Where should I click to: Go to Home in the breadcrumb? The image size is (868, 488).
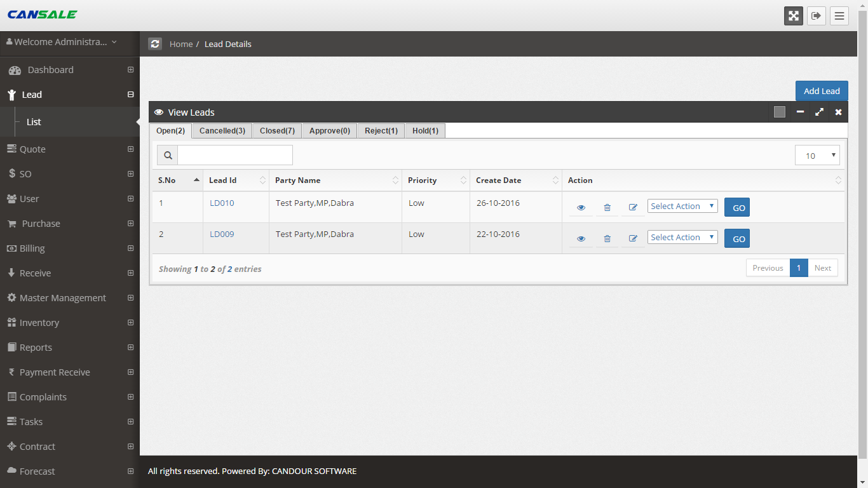pos(181,44)
